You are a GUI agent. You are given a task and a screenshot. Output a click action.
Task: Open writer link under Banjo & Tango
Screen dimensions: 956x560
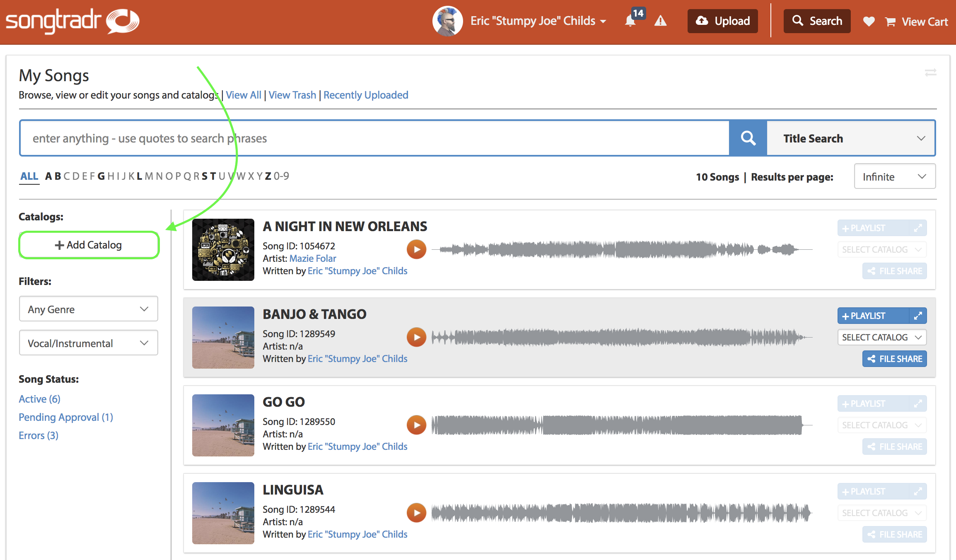tap(357, 359)
